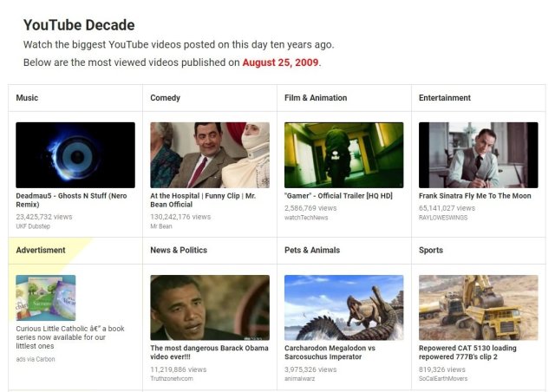Click the '819,326 views' count
The width and height of the screenshot is (555, 392).
[x=442, y=369]
